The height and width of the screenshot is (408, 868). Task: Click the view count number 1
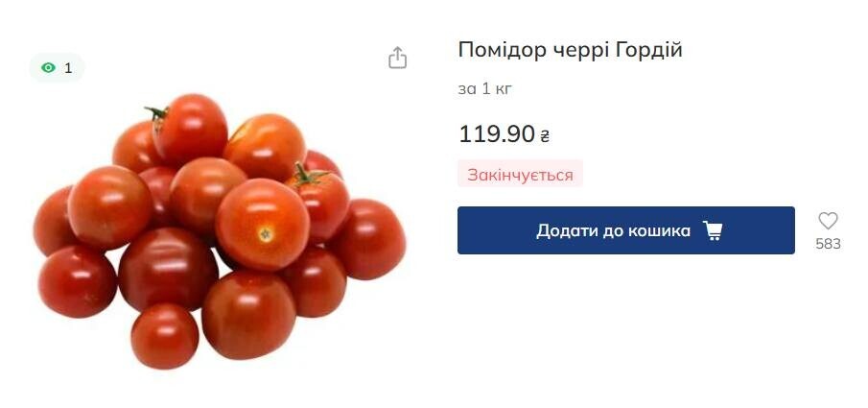click(68, 68)
